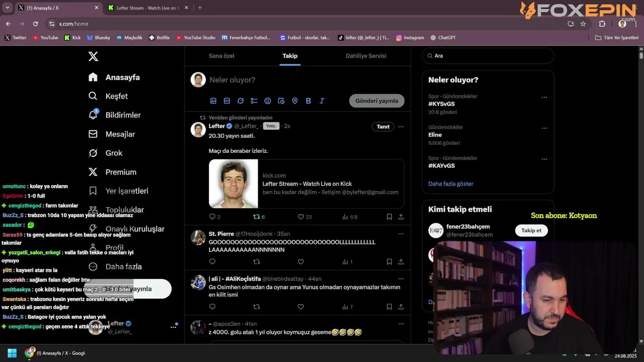Click the Ara search field

pyautogui.click(x=488, y=56)
